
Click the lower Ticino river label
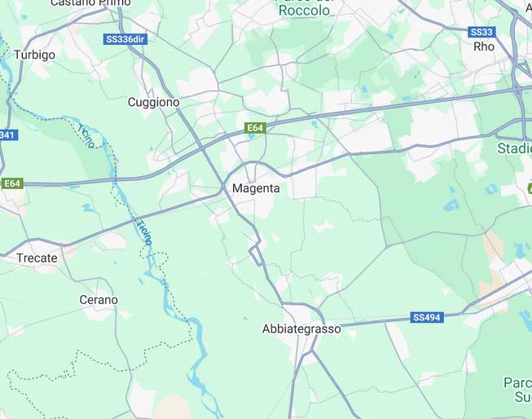[x=144, y=232]
